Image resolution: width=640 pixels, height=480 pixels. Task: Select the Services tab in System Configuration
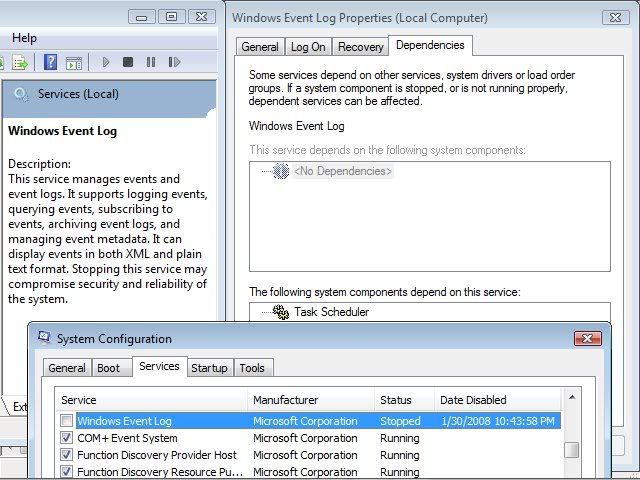click(159, 366)
